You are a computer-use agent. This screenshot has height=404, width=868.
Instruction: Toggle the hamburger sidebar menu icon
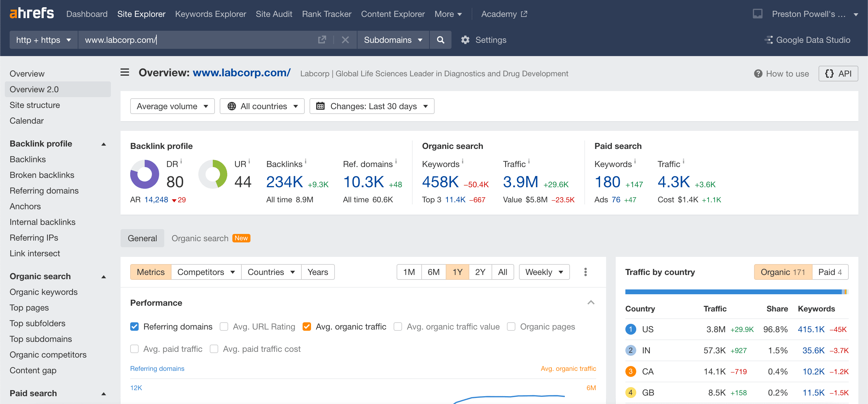coord(125,72)
